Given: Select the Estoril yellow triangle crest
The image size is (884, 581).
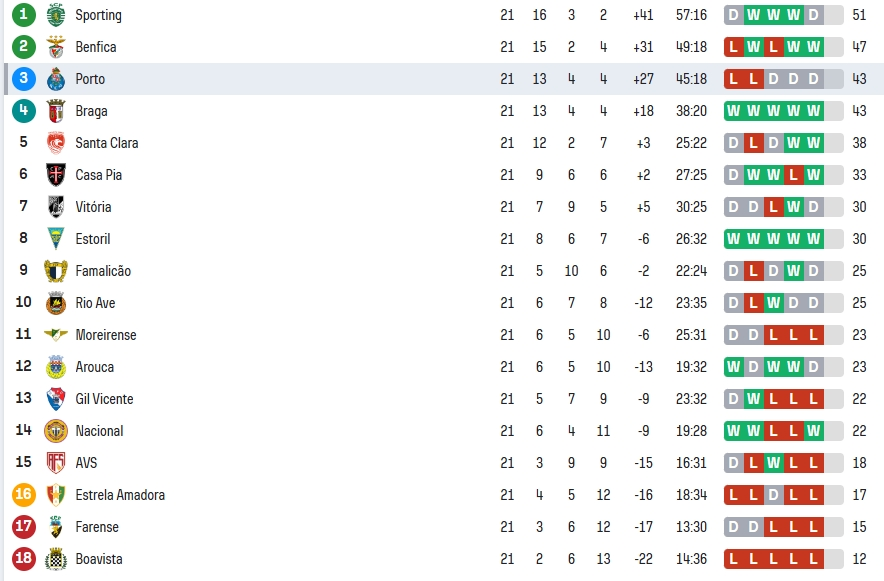Looking at the screenshot, I should click(55, 239).
